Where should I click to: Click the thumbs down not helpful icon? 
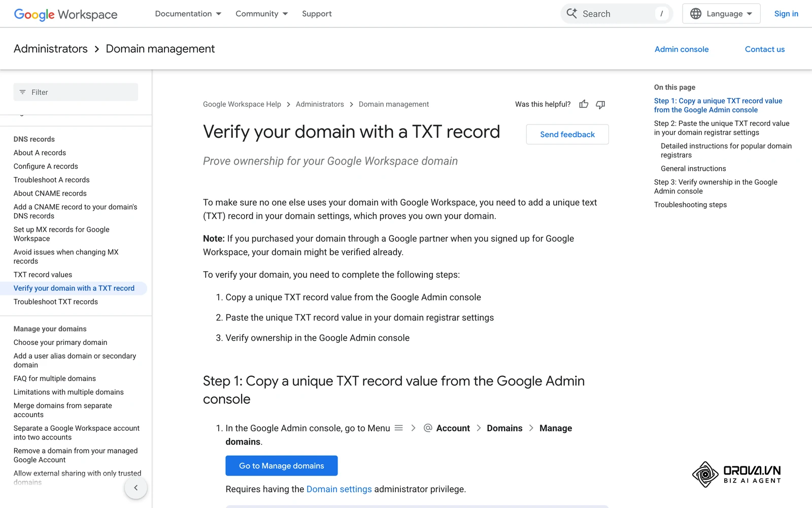coord(600,104)
